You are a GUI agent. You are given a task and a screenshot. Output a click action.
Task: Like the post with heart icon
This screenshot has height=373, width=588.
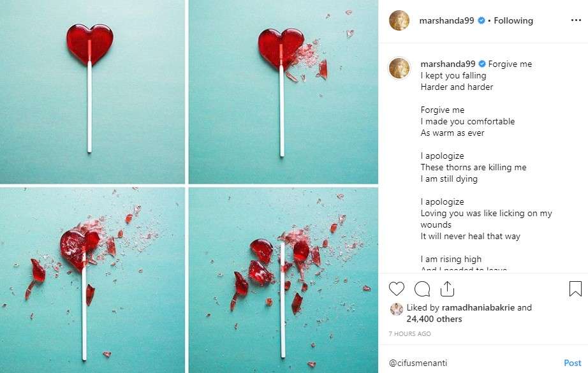[397, 289]
